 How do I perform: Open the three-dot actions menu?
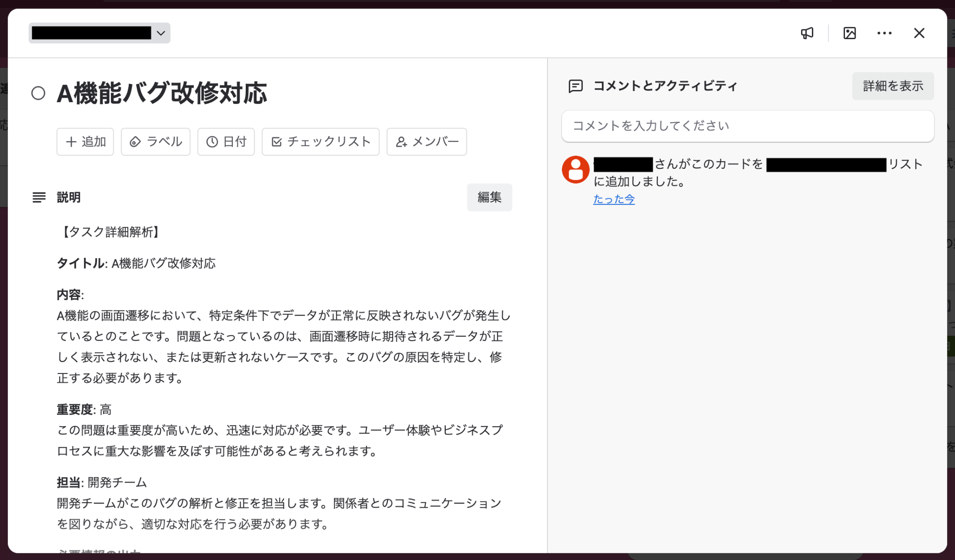click(884, 33)
